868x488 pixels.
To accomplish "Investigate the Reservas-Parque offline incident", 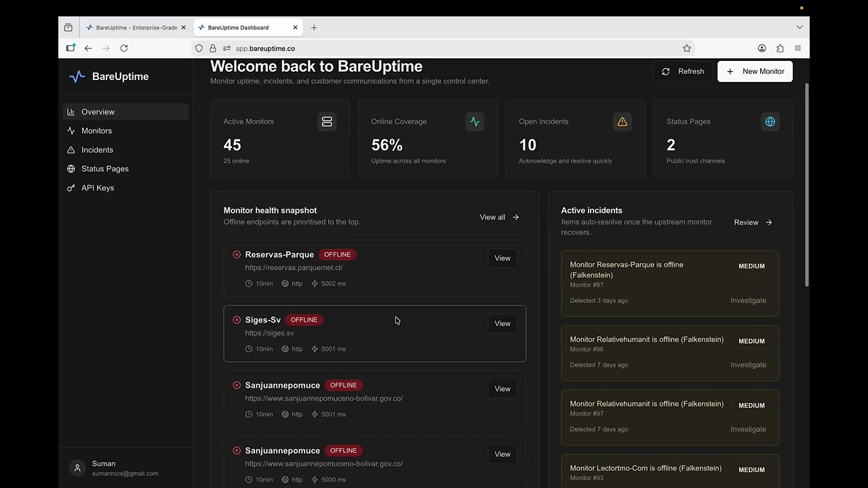I will tap(748, 300).
